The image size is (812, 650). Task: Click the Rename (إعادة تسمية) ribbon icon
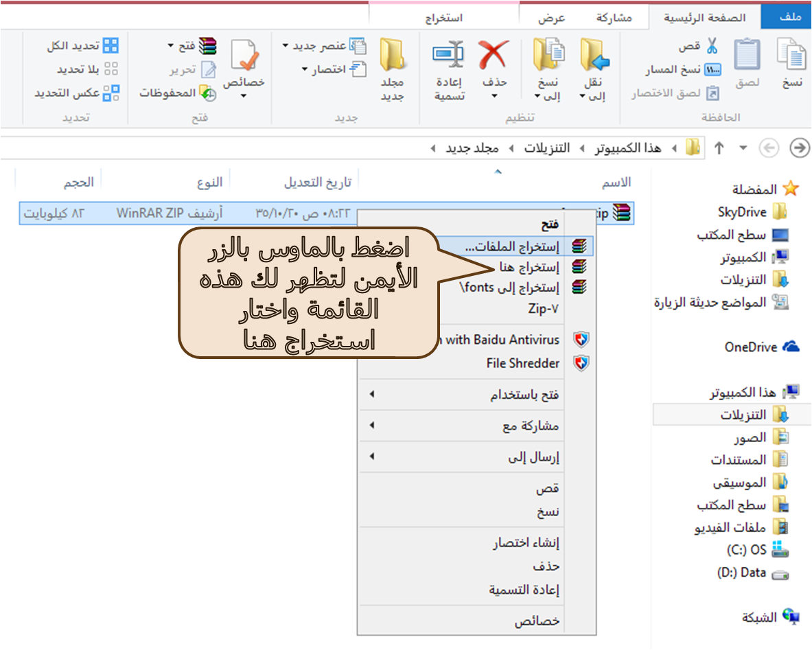pos(450,56)
